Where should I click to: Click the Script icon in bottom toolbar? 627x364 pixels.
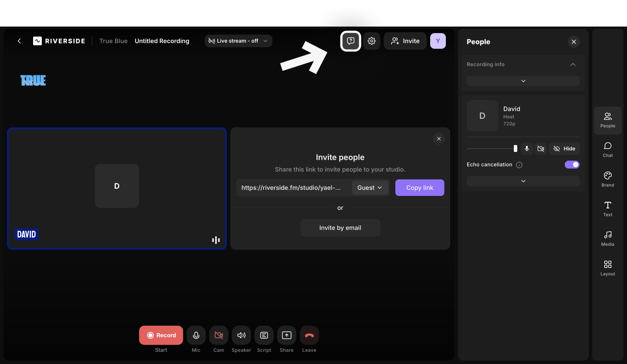click(x=264, y=335)
